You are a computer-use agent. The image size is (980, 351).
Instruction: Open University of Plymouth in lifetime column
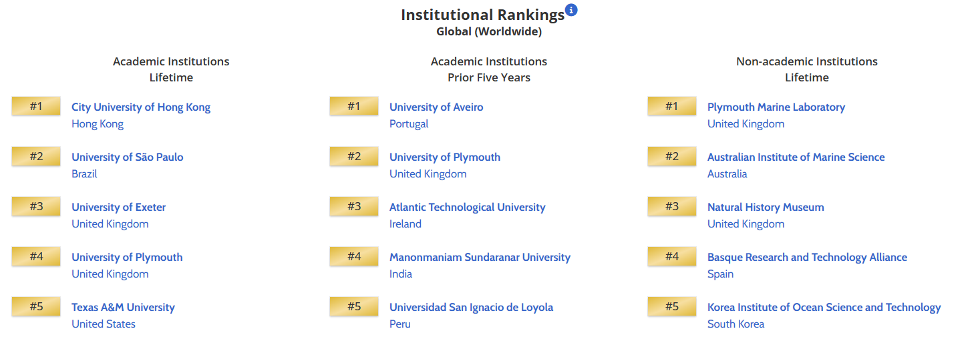click(x=127, y=257)
